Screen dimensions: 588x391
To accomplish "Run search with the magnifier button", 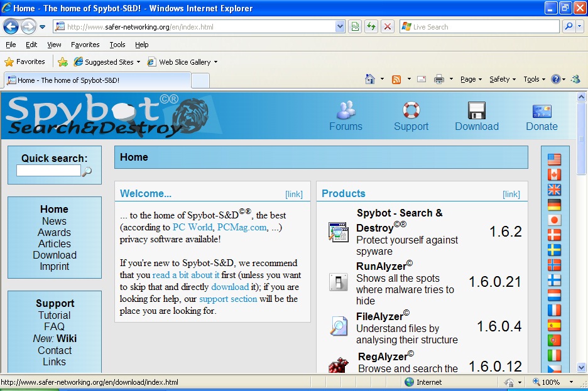I will click(569, 26).
